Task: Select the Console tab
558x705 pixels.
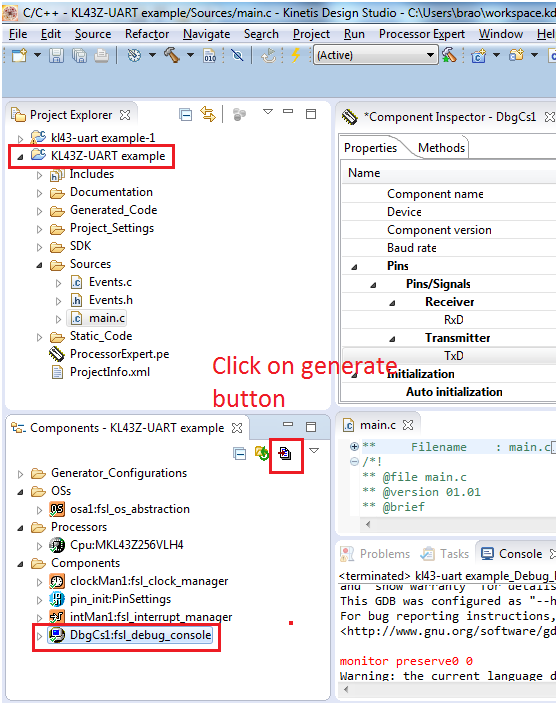Action: pyautogui.click(x=513, y=554)
